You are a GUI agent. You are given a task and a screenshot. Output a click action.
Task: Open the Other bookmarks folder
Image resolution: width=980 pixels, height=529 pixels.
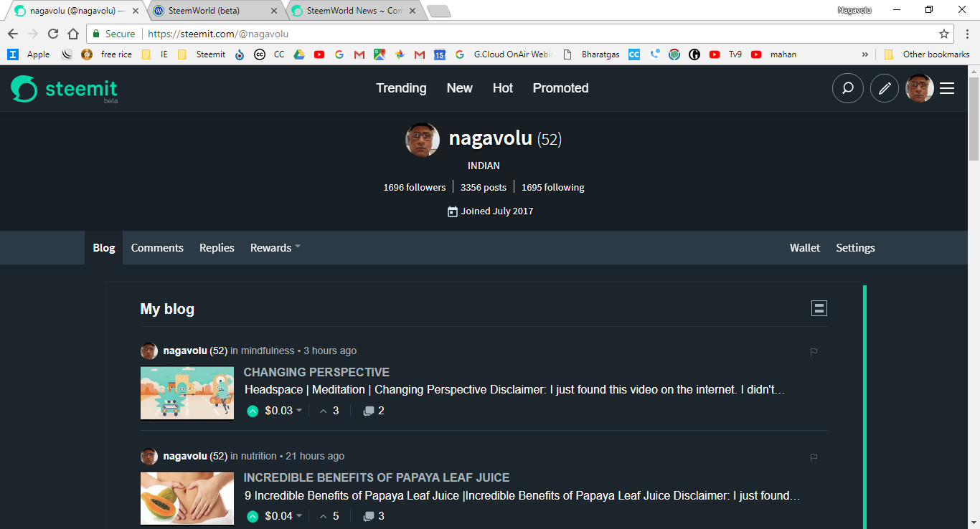(x=926, y=54)
